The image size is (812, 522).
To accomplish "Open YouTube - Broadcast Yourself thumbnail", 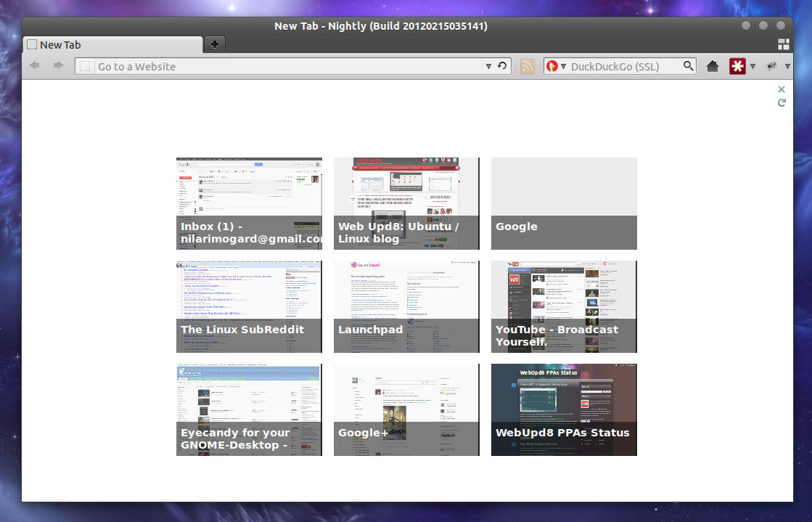I will (564, 307).
